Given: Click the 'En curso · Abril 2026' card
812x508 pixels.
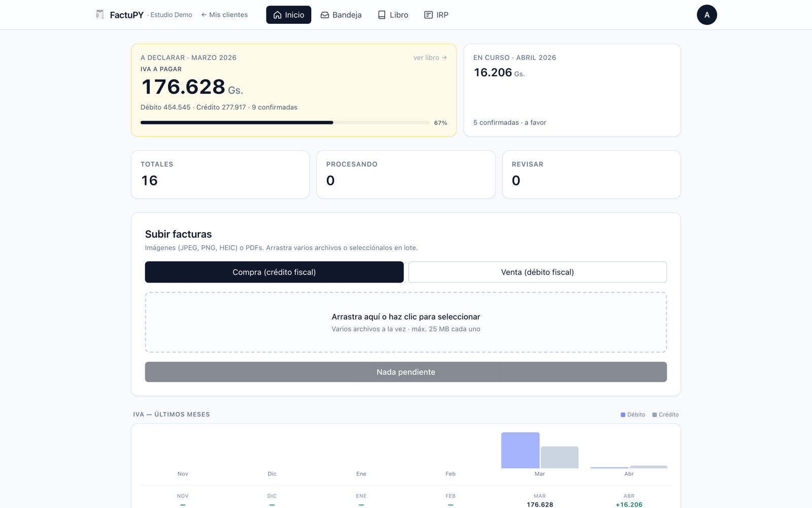Looking at the screenshot, I should 572,90.
